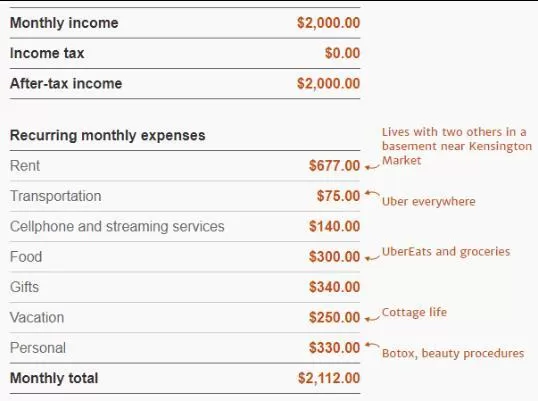Click the Monthly total $2,112.00 value
538x401 pixels.
coord(329,378)
